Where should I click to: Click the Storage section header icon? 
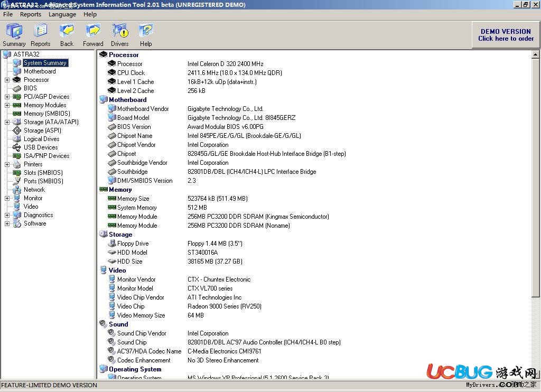coord(103,235)
